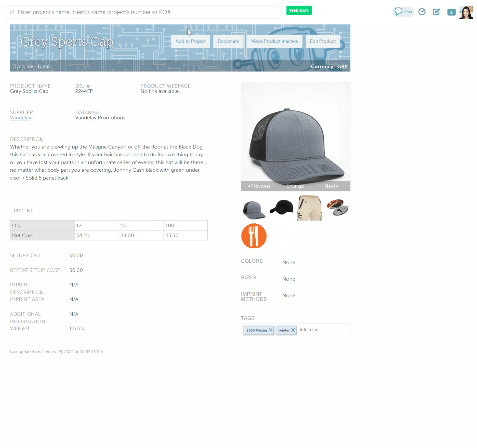The height and width of the screenshot is (448, 477).
Task: Remove the winter tag
Action: (293, 330)
